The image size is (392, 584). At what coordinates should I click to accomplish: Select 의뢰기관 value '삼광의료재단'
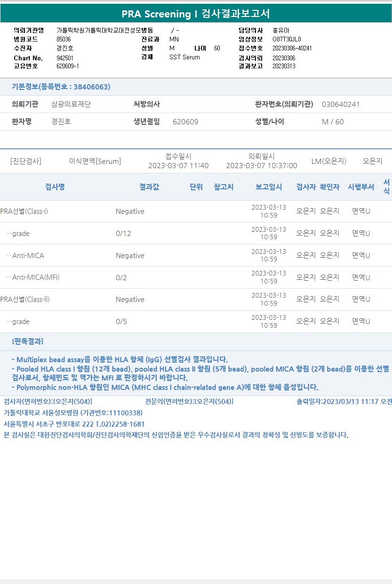tap(71, 104)
